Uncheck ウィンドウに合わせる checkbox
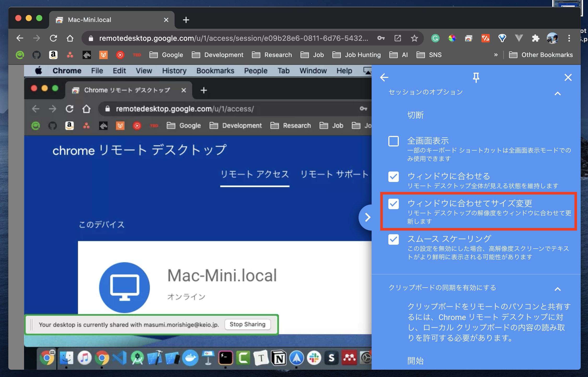The image size is (588, 377). tap(393, 177)
